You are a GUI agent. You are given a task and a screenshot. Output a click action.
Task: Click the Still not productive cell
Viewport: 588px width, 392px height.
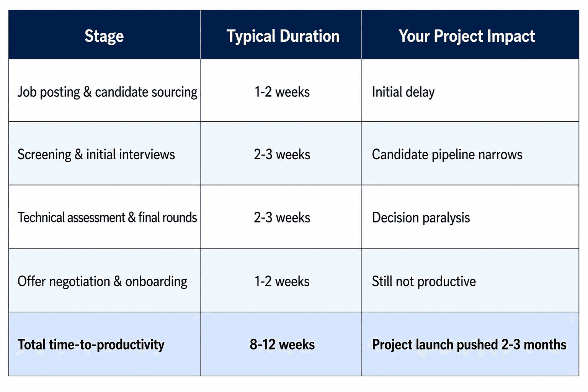[x=470, y=280]
